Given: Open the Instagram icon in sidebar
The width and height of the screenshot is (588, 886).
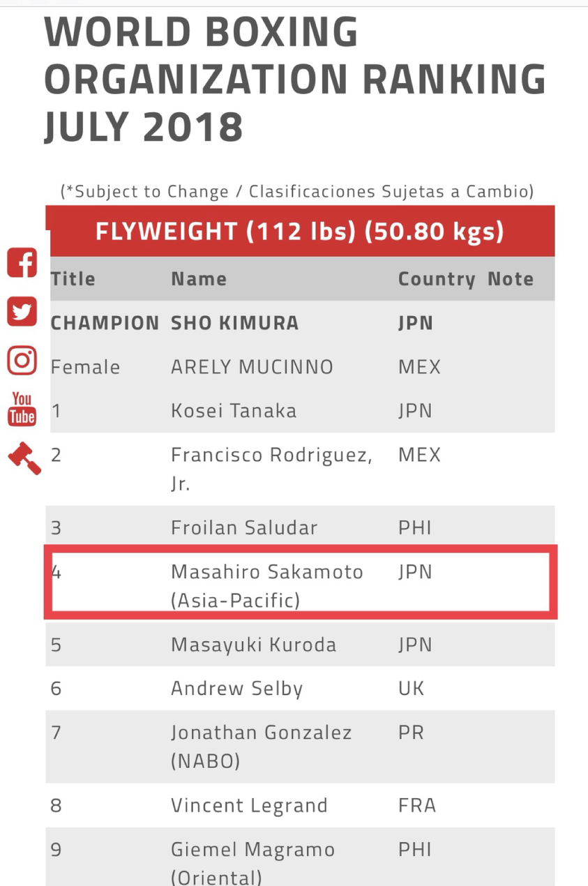Looking at the screenshot, I should [22, 359].
